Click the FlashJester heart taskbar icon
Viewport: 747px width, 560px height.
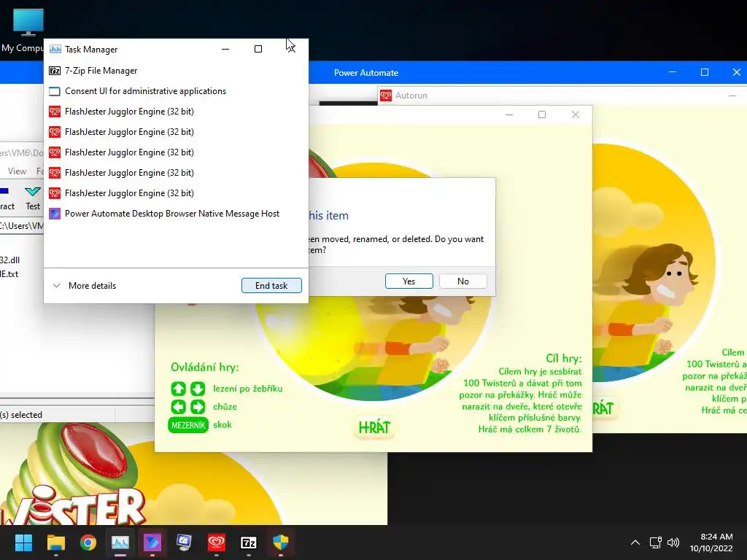click(x=216, y=542)
